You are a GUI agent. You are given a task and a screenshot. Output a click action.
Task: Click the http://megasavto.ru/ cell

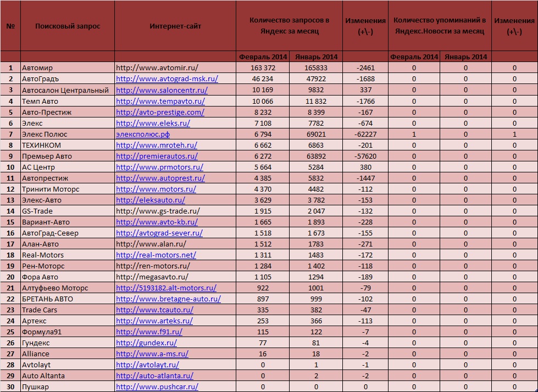pyautogui.click(x=175, y=277)
